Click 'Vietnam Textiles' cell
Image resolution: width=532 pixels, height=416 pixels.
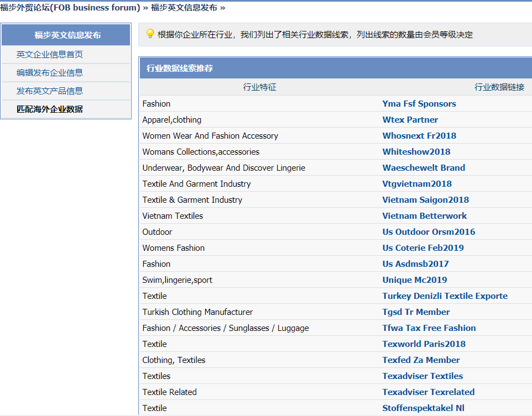click(x=173, y=215)
